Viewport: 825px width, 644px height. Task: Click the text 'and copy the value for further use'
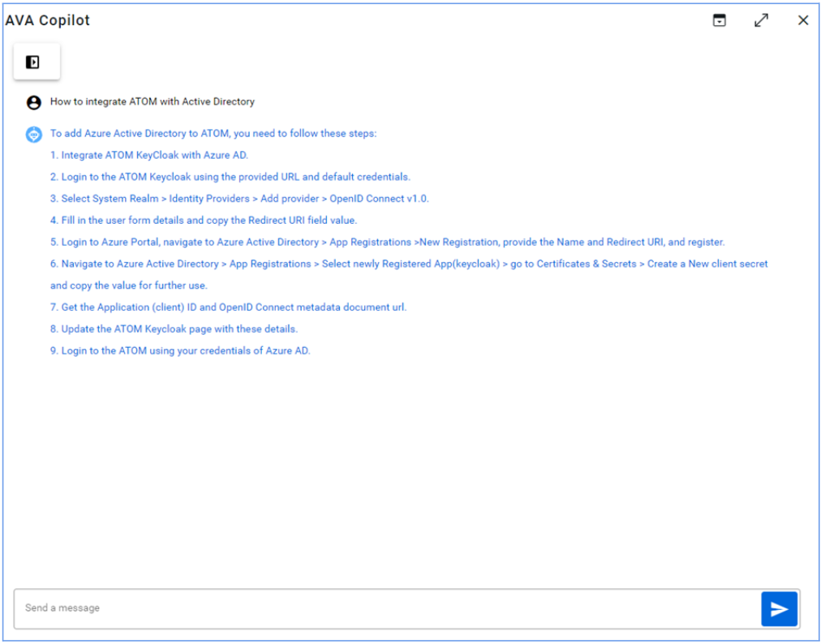tap(129, 286)
